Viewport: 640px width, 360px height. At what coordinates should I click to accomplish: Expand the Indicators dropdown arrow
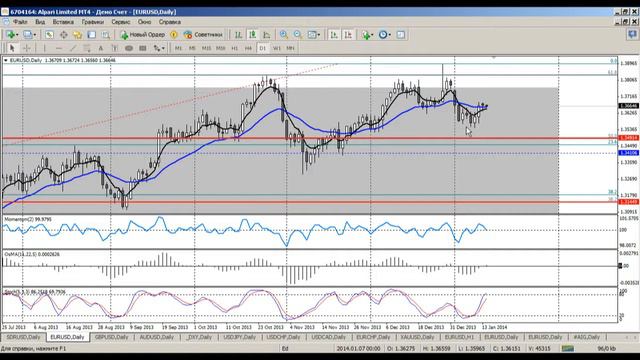(x=372, y=35)
